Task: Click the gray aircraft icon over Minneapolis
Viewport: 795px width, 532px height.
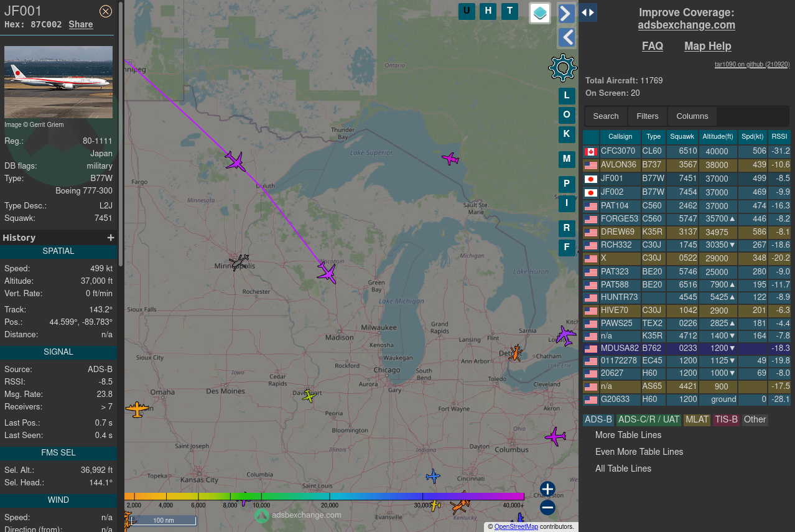Action: click(x=239, y=262)
